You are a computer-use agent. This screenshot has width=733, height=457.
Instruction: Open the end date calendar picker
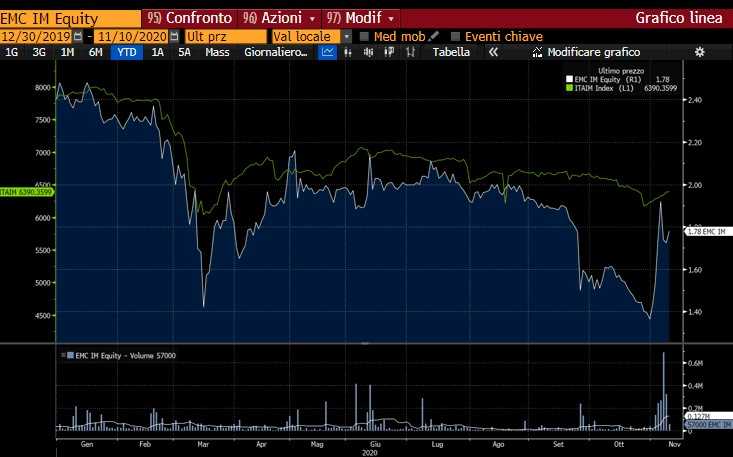point(174,36)
